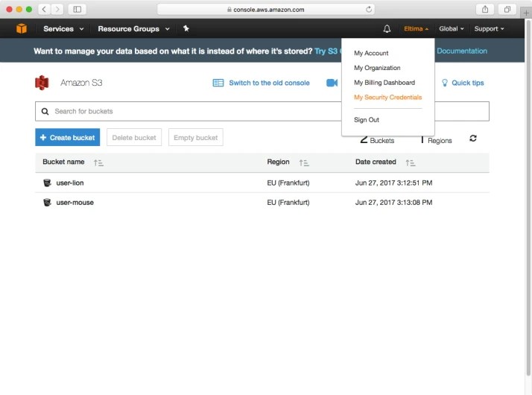Click the refresh buckets icon
This screenshot has width=532, height=395.
pos(473,138)
